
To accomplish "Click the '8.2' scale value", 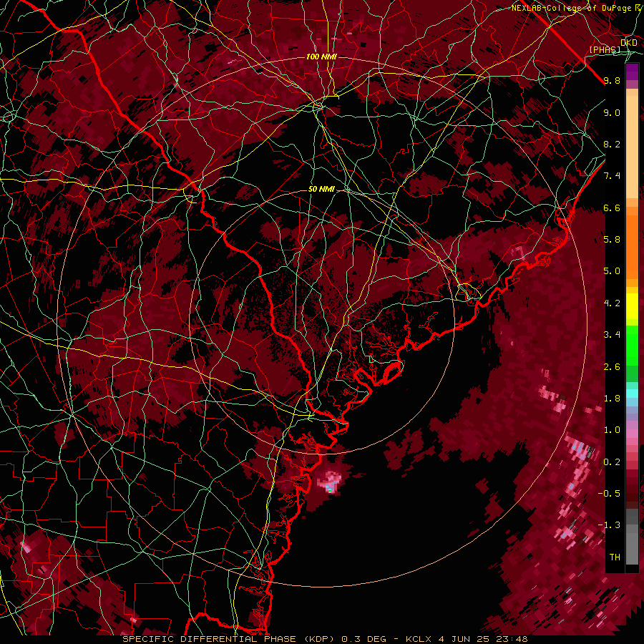I will click(x=612, y=144).
